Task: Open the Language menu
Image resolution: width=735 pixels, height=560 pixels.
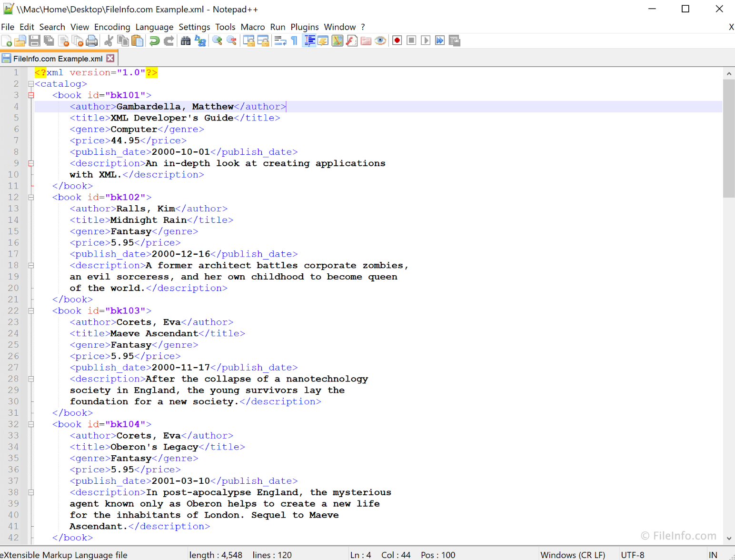Action: coord(154,27)
